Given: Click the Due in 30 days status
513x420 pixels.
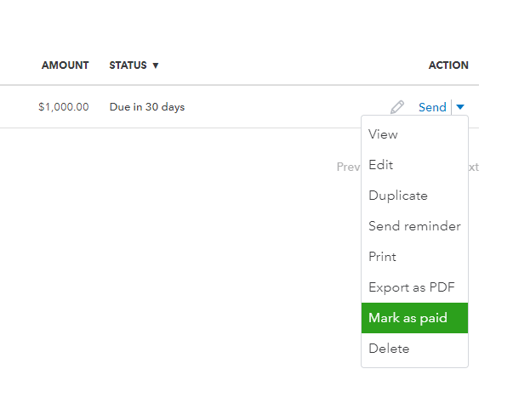Looking at the screenshot, I should click(x=147, y=107).
